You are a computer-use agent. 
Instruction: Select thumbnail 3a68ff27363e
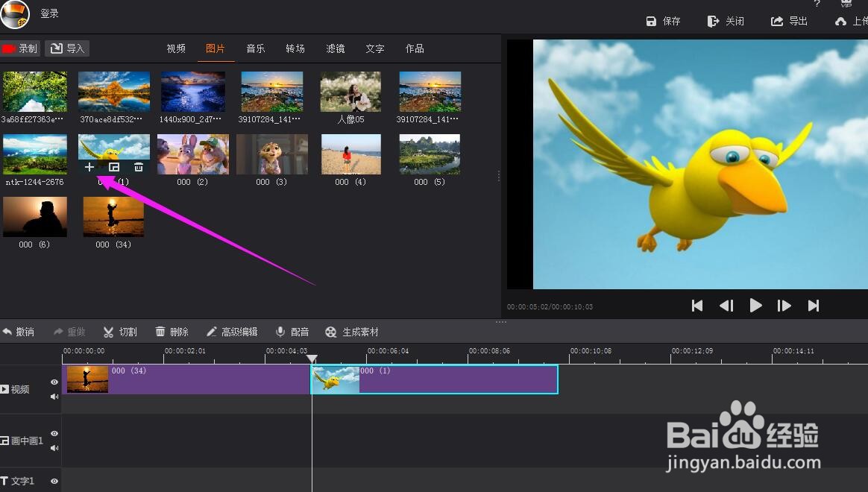(35, 91)
